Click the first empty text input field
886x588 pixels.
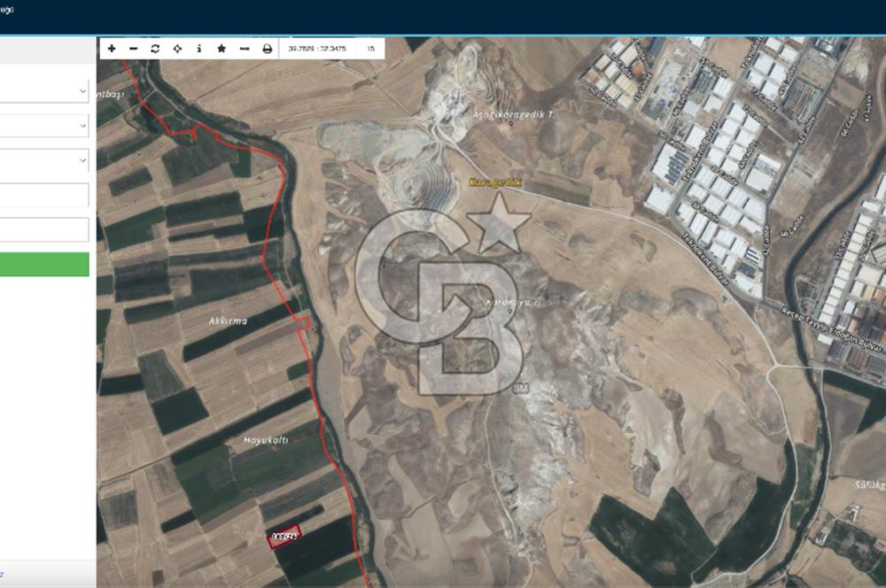44,195
